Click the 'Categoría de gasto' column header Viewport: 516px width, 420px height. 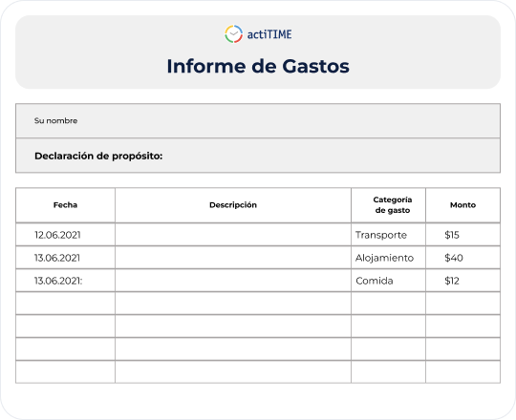coord(388,205)
